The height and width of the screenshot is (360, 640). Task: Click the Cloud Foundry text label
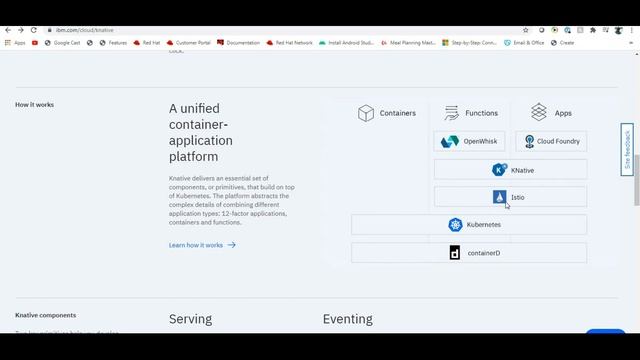coord(558,141)
